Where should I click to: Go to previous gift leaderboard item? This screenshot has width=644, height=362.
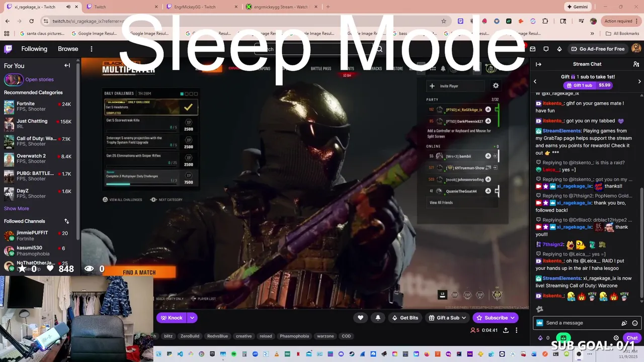click(x=535, y=81)
